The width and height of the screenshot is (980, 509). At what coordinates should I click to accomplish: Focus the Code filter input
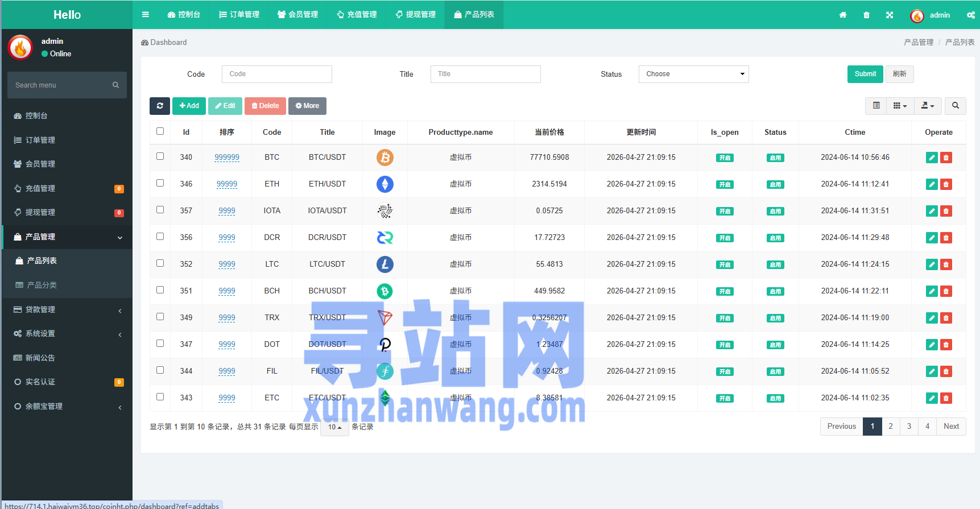coord(277,74)
